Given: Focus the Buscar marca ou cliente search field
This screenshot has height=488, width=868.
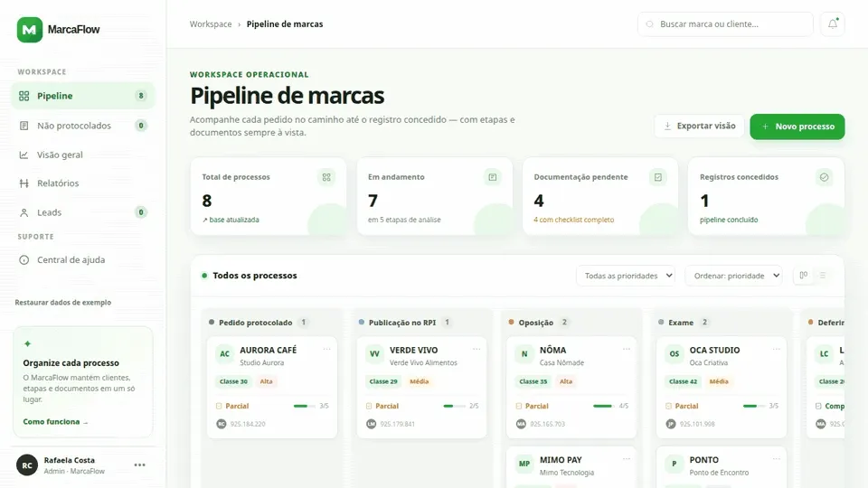Looking at the screenshot, I should pos(725,23).
